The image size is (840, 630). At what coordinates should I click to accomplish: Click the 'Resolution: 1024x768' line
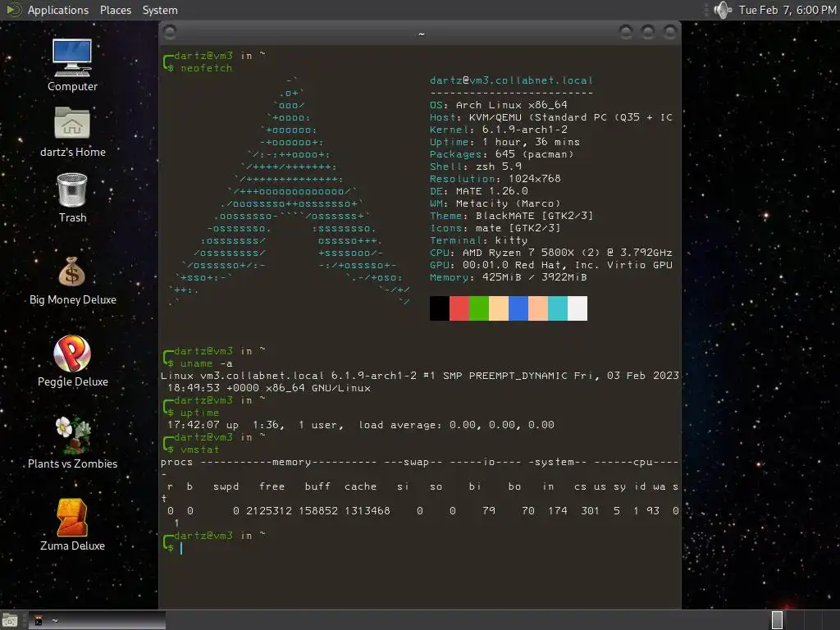click(495, 179)
